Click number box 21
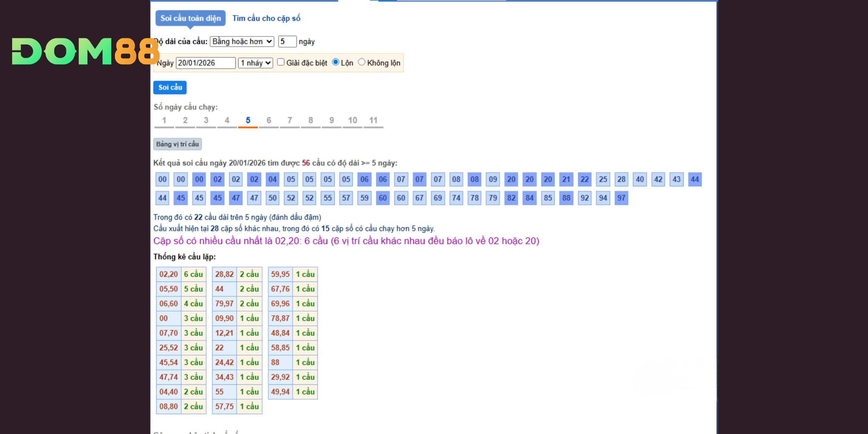The height and width of the screenshot is (434, 868). [x=566, y=180]
